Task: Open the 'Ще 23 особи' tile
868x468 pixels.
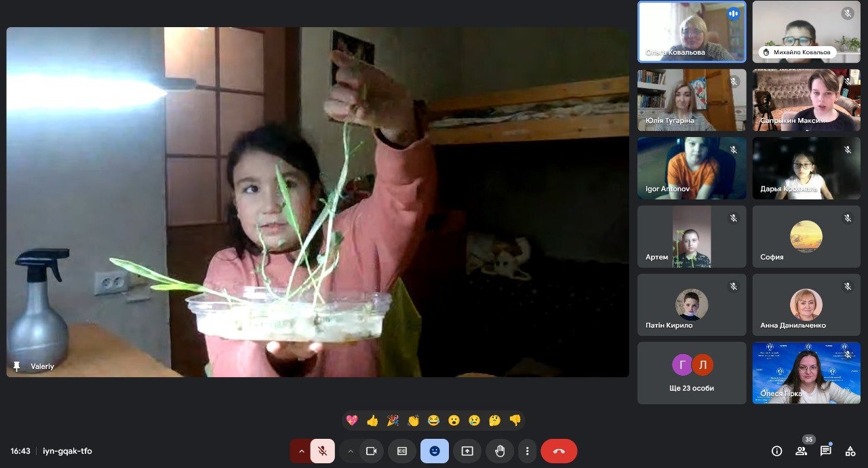Action: tap(692, 373)
